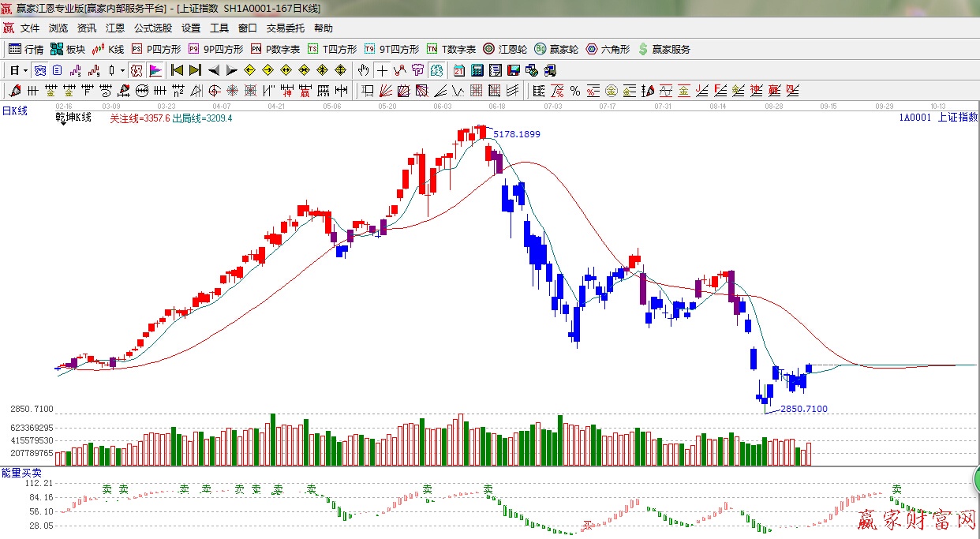980x539 pixels.
Task: Click the 5178.1899 peak price label
Action: (x=517, y=134)
